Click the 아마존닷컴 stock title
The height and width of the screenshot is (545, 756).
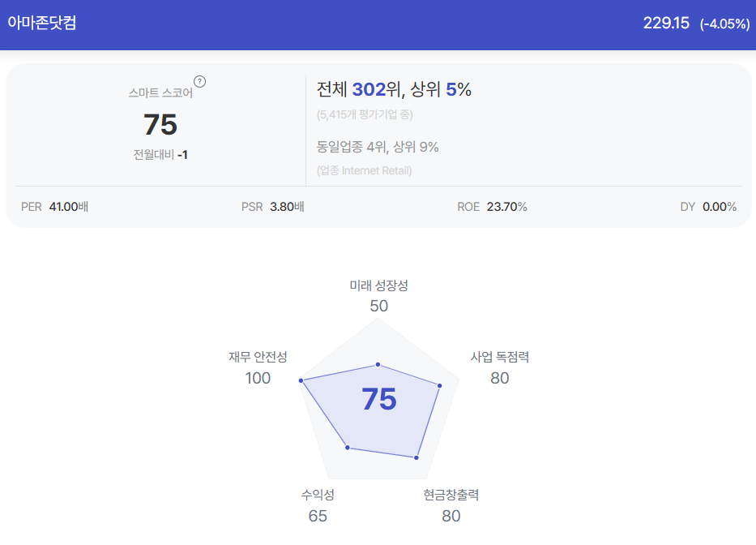[42, 24]
